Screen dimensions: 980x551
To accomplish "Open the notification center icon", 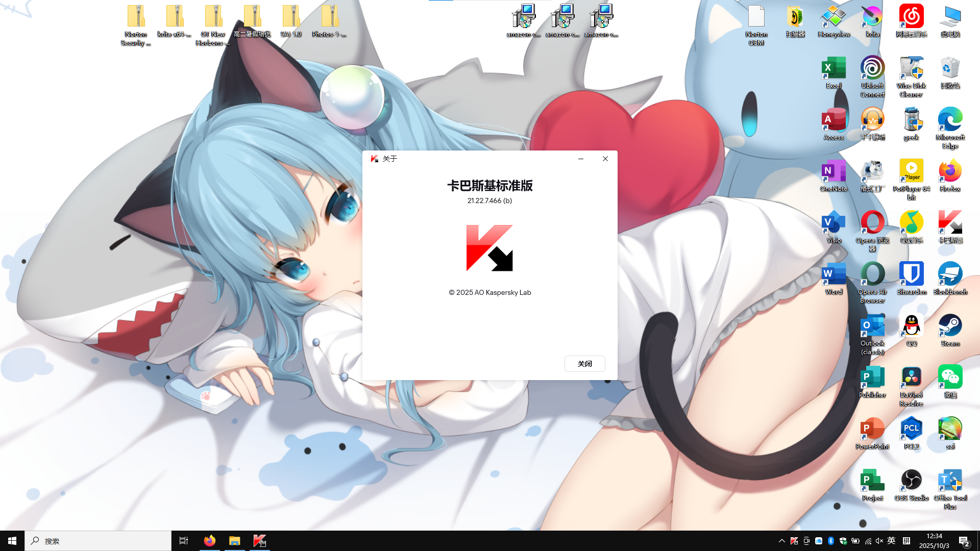I will (964, 541).
